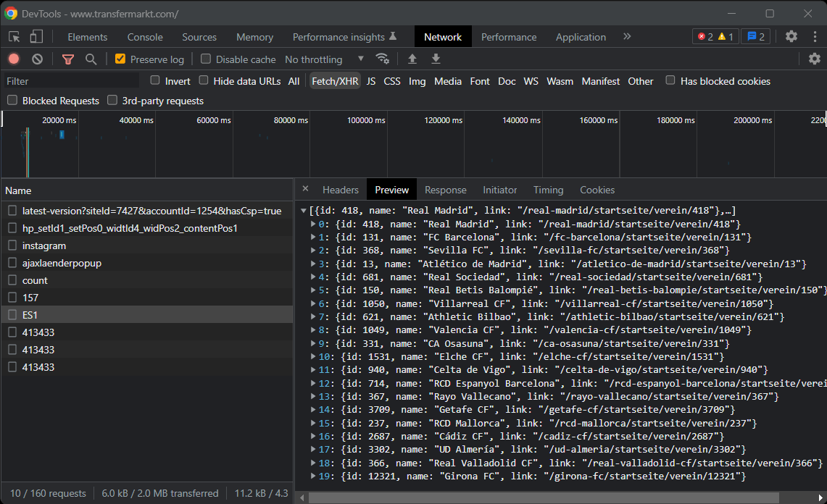The height and width of the screenshot is (504, 827).
Task: Select the request named 157
Action: click(x=146, y=298)
